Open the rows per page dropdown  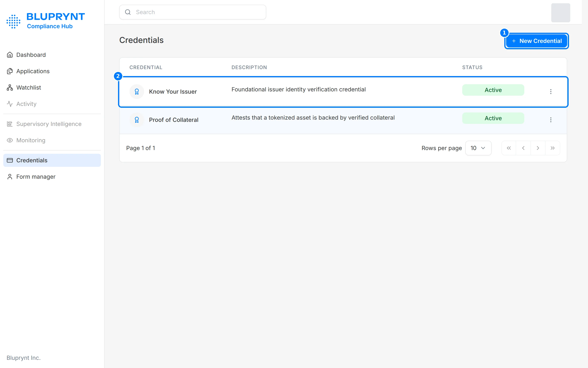(478, 148)
